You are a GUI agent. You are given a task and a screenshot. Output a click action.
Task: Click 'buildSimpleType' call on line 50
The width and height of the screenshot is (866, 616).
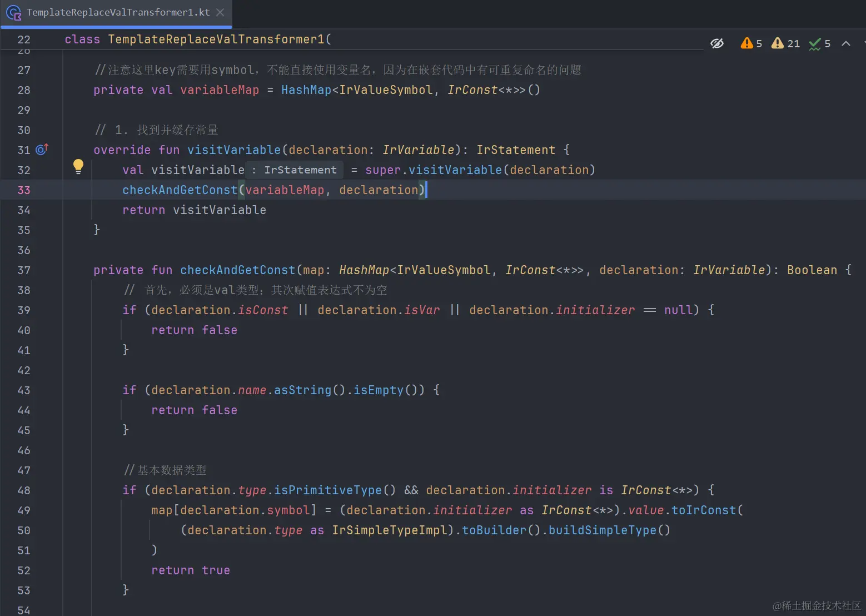(x=603, y=530)
